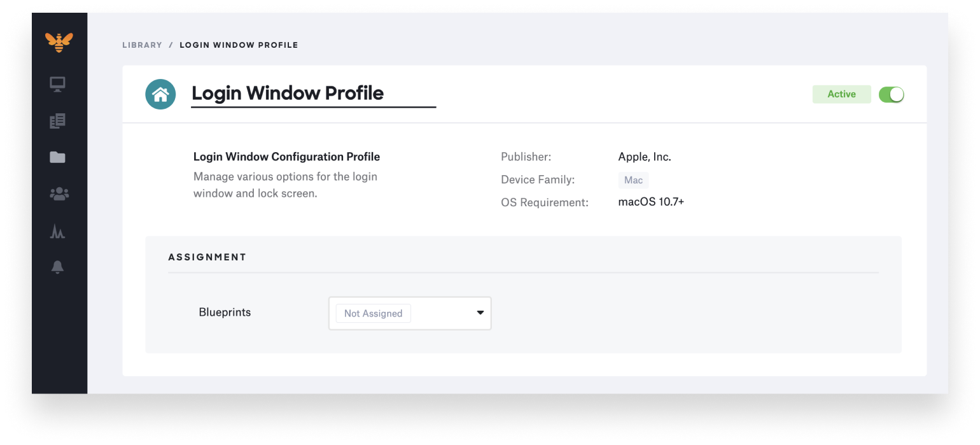
Task: Click the Login Window Configuration Profile heading
Action: pyautogui.click(x=286, y=157)
